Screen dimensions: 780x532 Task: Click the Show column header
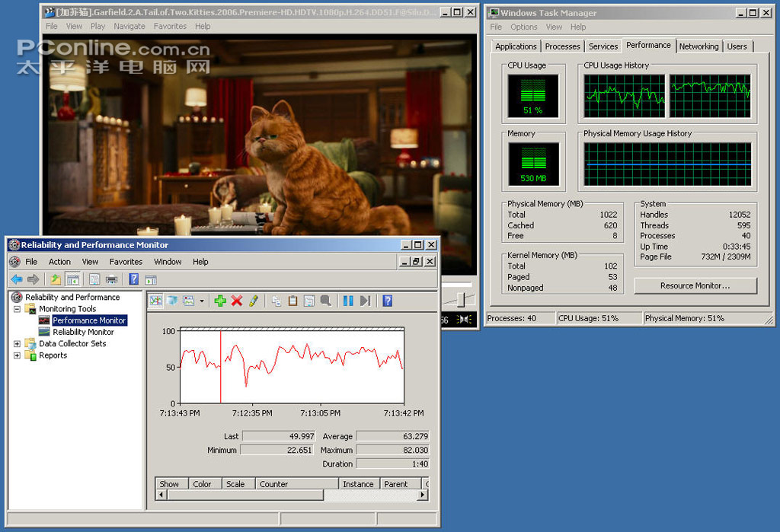171,484
